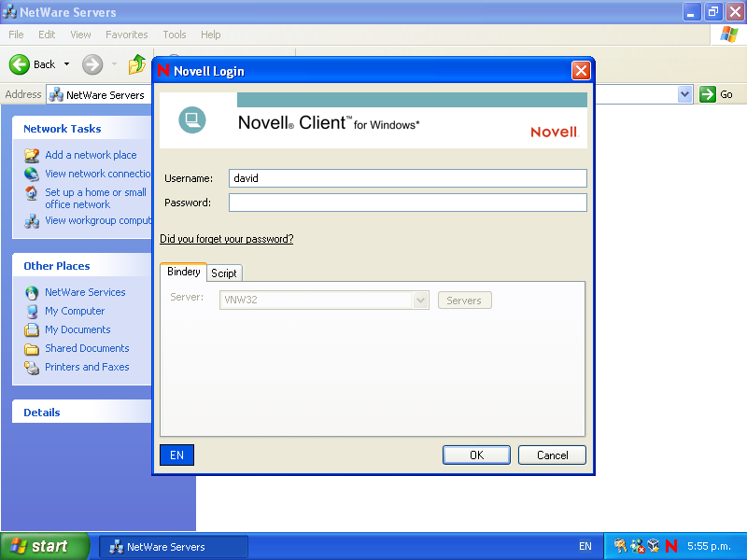747x560 pixels.
Task: Collapse the Other Places panel header
Action: (82, 266)
